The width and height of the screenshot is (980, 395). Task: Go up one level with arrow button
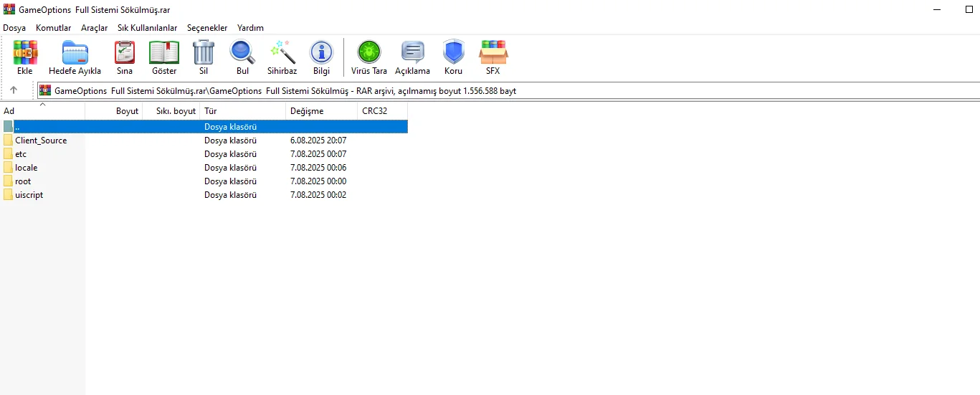pyautogui.click(x=14, y=90)
